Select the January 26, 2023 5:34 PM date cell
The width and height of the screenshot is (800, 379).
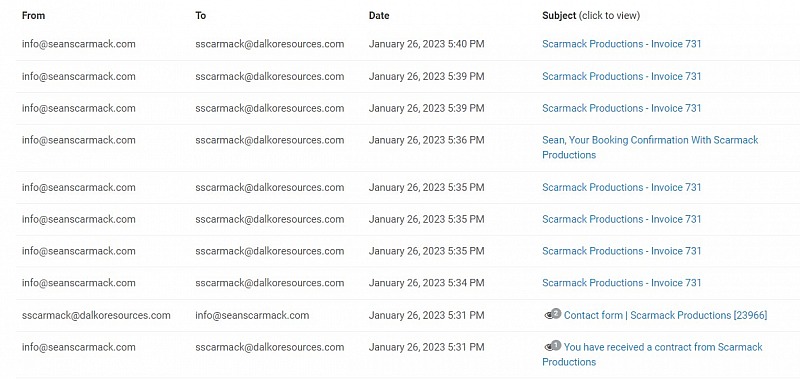click(x=427, y=283)
